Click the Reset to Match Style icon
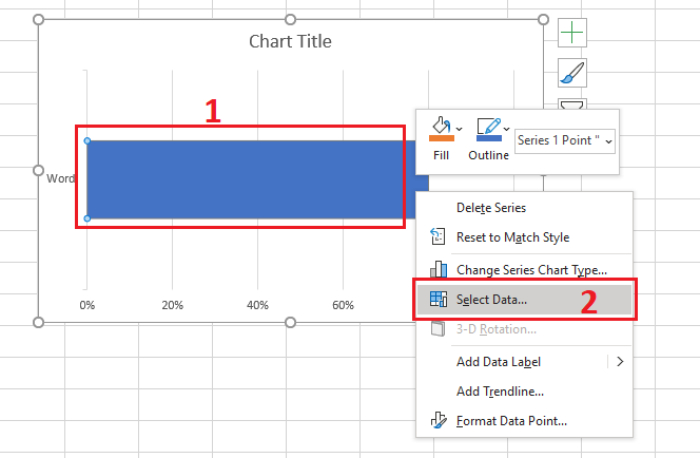 pyautogui.click(x=438, y=237)
